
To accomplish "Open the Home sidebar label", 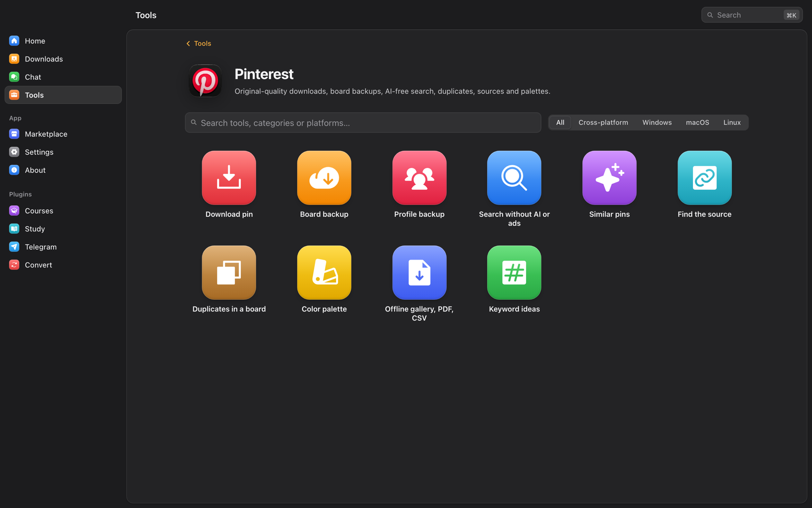I will 35,41.
